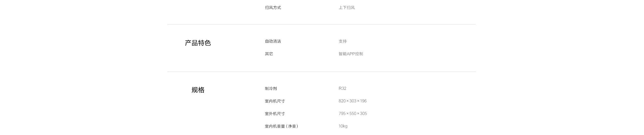Screen dimensions: 644x135
Task: Click the 室内机尺寸 label
Action: tap(275, 101)
